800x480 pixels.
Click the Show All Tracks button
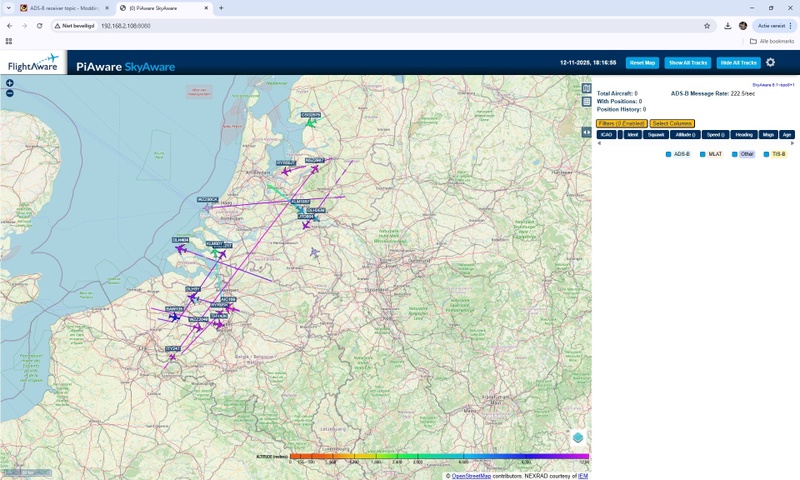click(x=687, y=63)
